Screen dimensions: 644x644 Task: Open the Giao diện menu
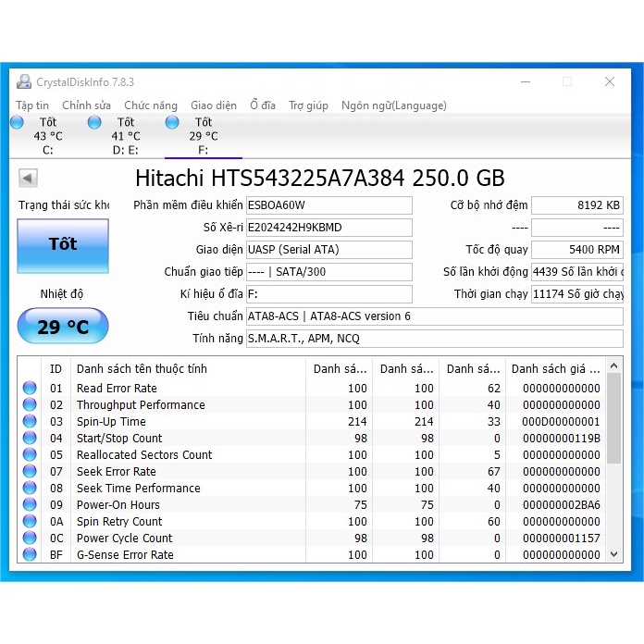(214, 105)
